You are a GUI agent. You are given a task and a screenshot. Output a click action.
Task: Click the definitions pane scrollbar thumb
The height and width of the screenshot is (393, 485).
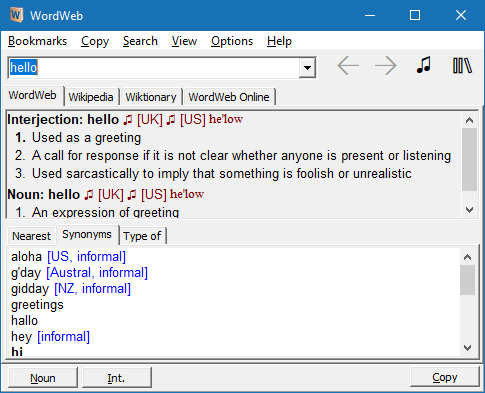coord(469,159)
